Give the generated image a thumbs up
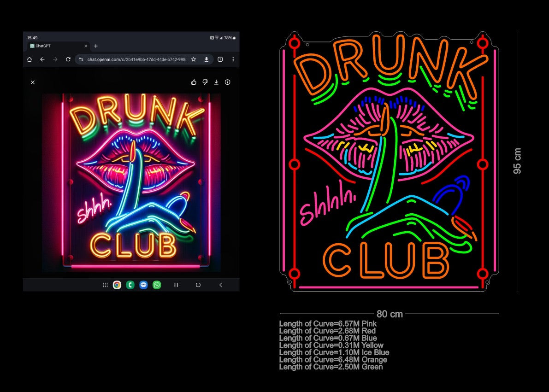The image size is (549, 392). click(x=193, y=82)
